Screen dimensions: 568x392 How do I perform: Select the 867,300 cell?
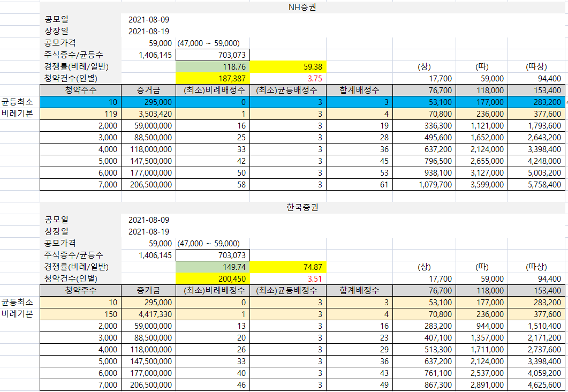pyautogui.click(x=424, y=385)
